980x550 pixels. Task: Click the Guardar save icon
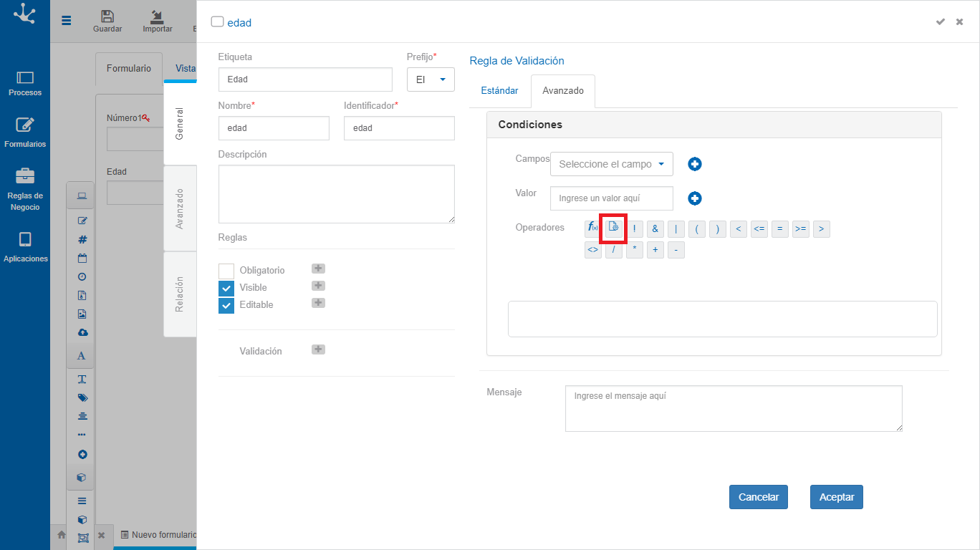click(x=107, y=21)
